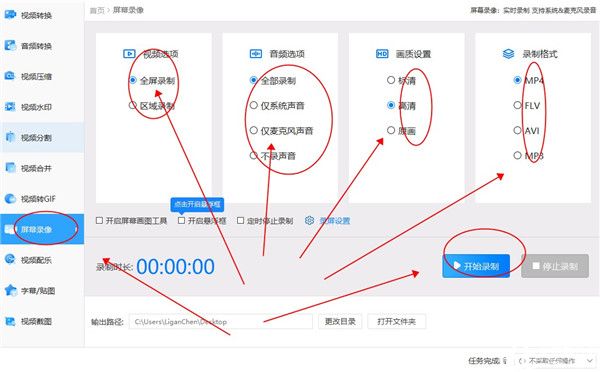
Task: Select FLV recording format
Action: 527,105
